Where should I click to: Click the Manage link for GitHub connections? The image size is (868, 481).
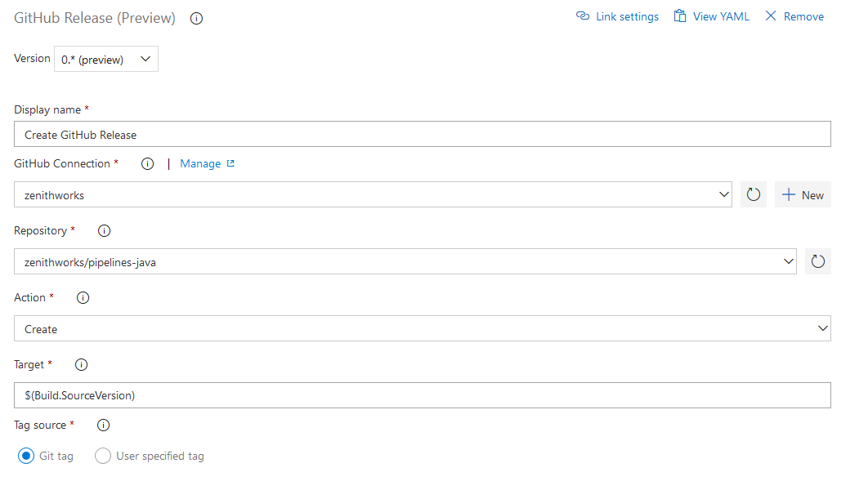(201, 163)
